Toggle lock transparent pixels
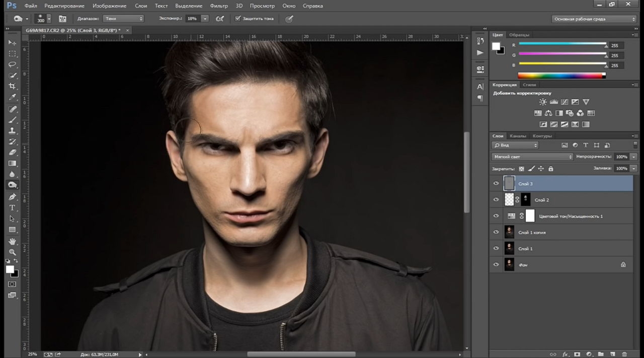Image resolution: width=644 pixels, height=358 pixels. (x=521, y=169)
